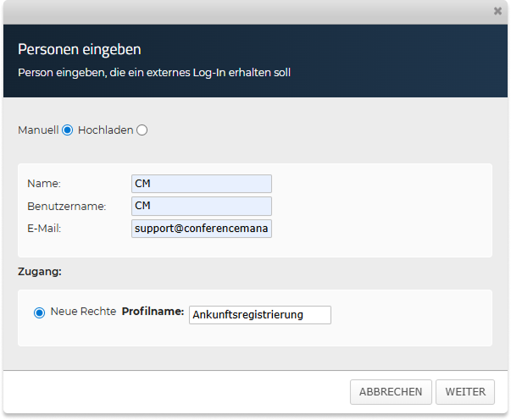511x420 pixels.
Task: Select the Neue Rechte radio button
Action: pos(39,313)
